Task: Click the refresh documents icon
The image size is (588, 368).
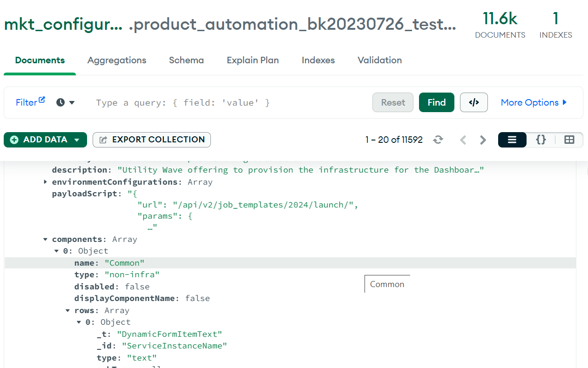Action: point(438,140)
